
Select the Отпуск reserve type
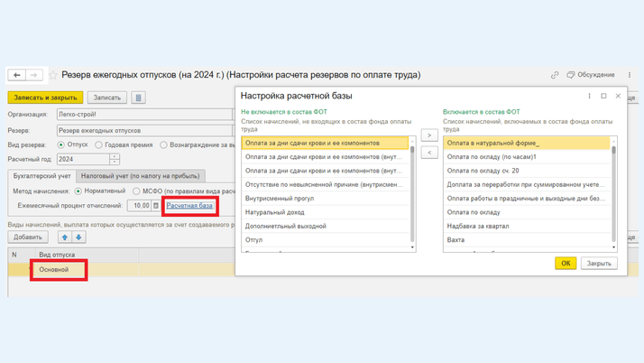[61, 144]
